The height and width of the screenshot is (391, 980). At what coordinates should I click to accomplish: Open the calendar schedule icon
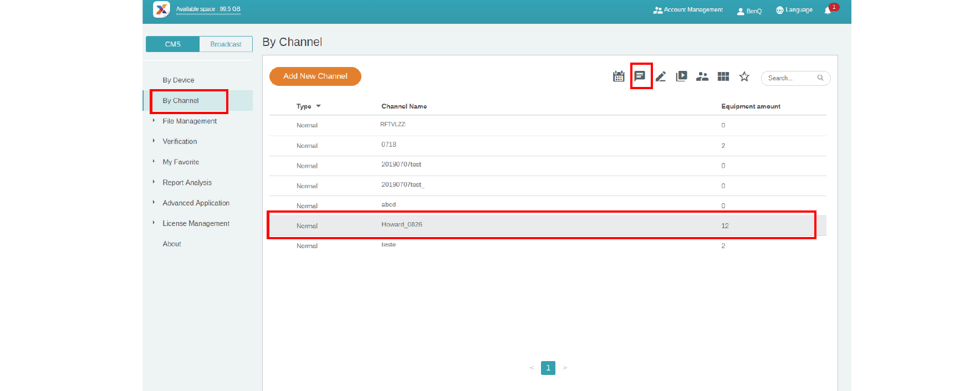(x=619, y=76)
